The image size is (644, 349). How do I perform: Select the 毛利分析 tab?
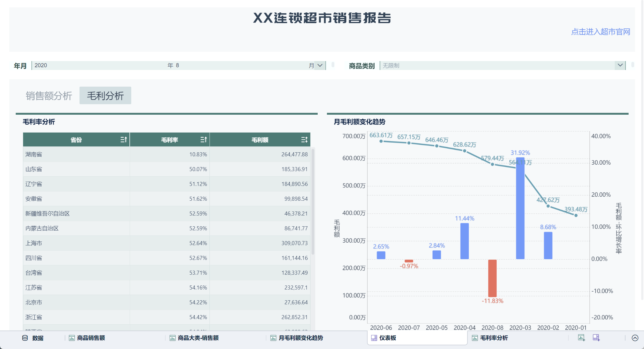tap(105, 96)
